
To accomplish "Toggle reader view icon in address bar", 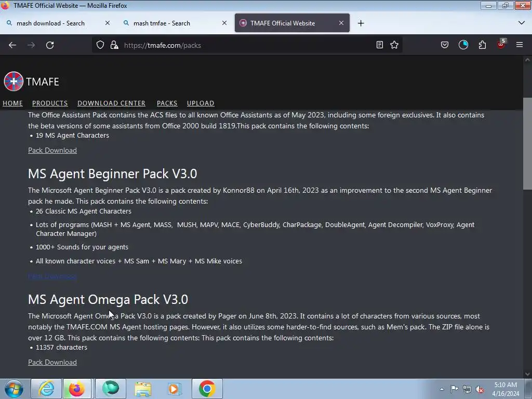I will coord(380,45).
